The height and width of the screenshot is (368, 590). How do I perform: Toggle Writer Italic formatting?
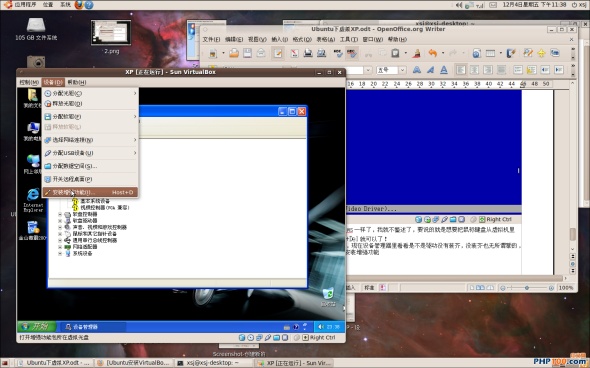pyautogui.click(x=430, y=70)
